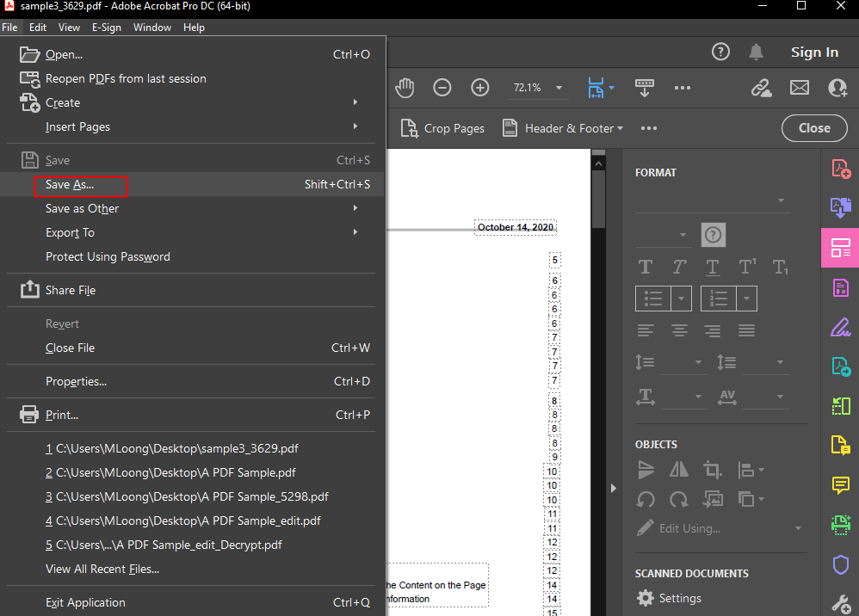859x616 pixels.
Task: Expand the Edit Using dropdown
Action: pyautogui.click(x=798, y=528)
